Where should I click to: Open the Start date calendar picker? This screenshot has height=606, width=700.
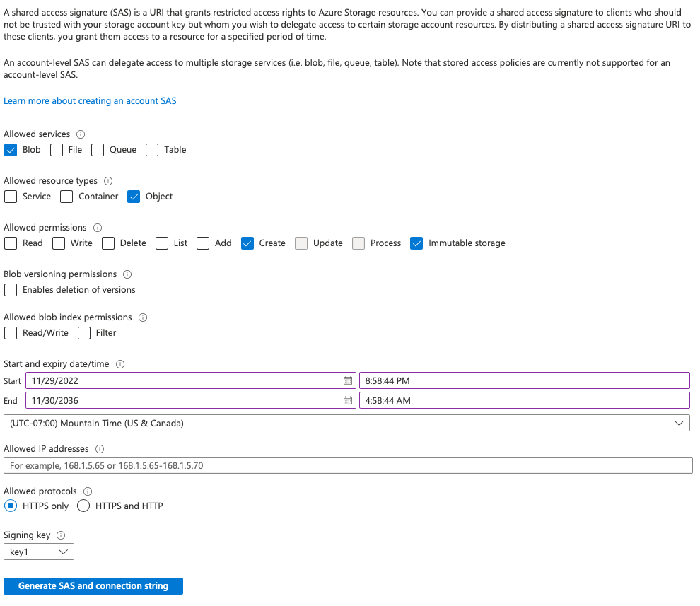(x=347, y=380)
